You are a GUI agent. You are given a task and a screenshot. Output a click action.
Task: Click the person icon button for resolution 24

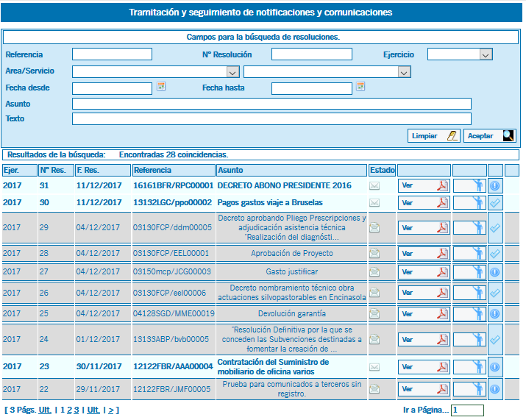(469, 340)
